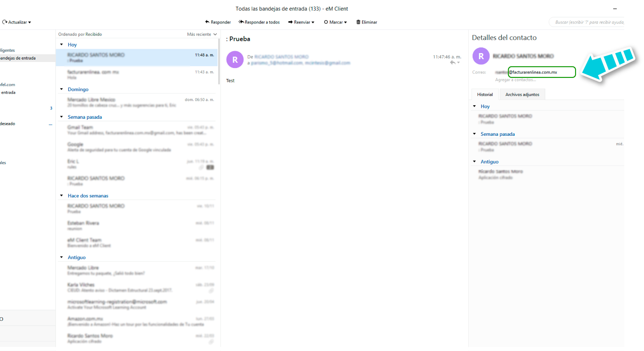644x351 pixels.
Task: Collapse the Hoy group in message list
Action: click(61, 44)
